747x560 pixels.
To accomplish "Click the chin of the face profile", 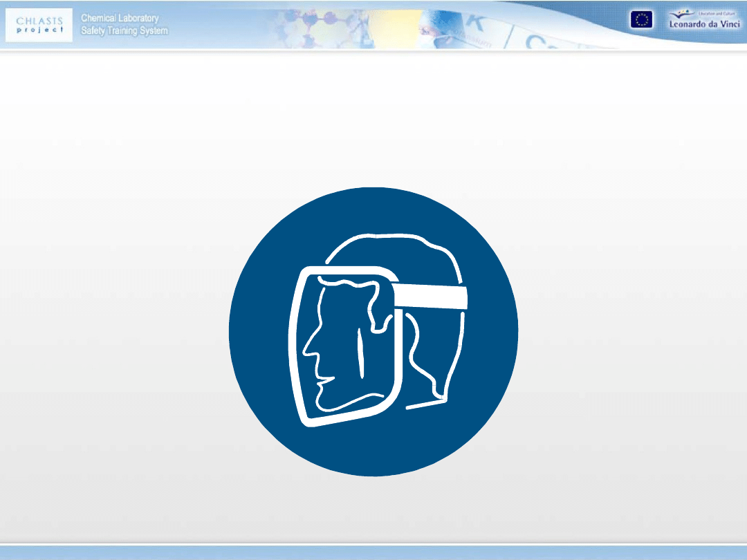I will pyautogui.click(x=325, y=401).
